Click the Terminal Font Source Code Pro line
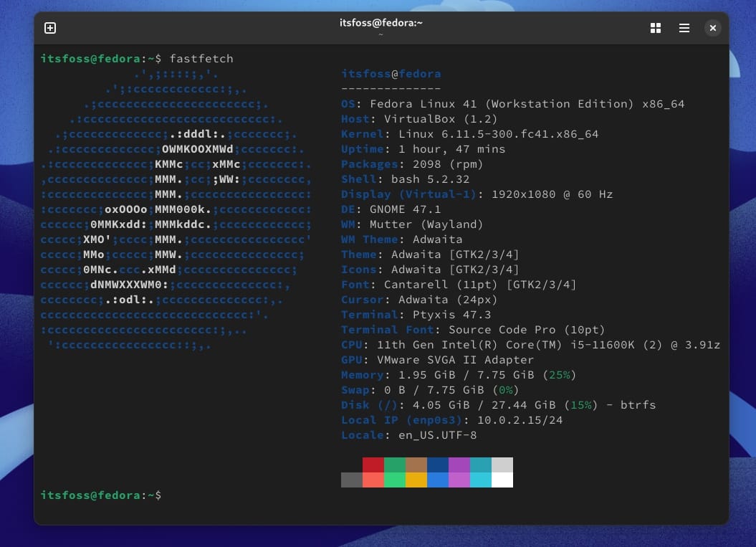This screenshot has height=547, width=756. tap(473, 330)
